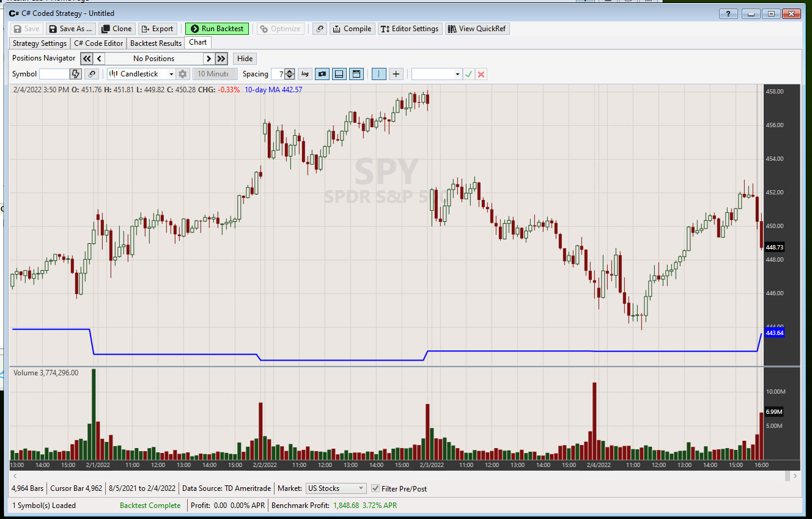
Task: Click the Optimize button
Action: 281,29
